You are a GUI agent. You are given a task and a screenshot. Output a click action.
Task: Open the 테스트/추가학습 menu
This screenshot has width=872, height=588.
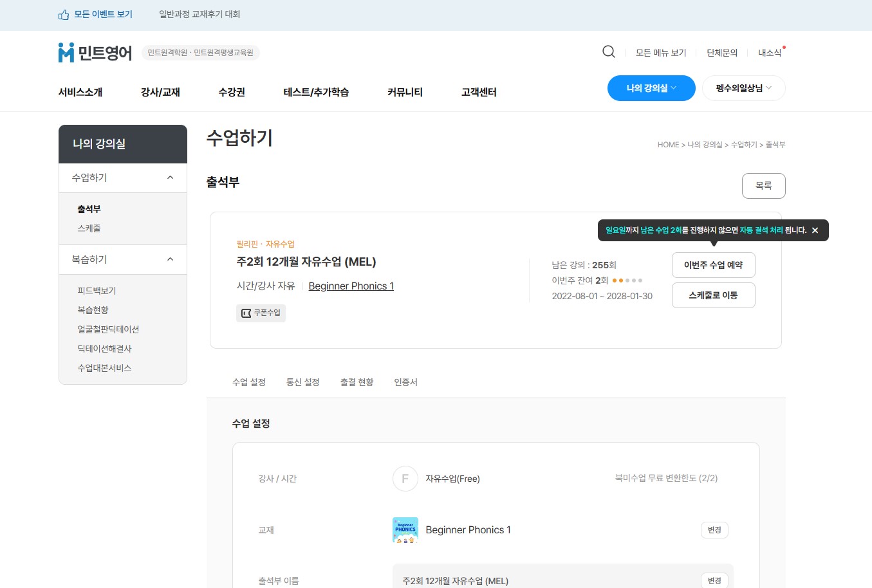[x=316, y=92]
